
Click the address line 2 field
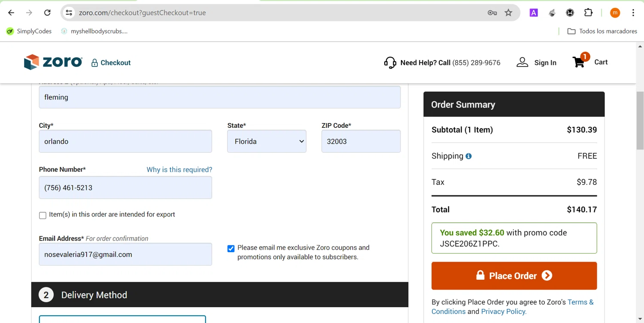click(220, 97)
